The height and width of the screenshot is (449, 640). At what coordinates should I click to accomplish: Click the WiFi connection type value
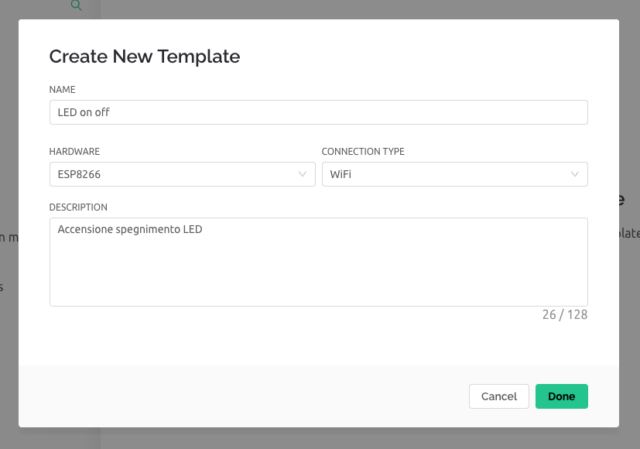[341, 175]
